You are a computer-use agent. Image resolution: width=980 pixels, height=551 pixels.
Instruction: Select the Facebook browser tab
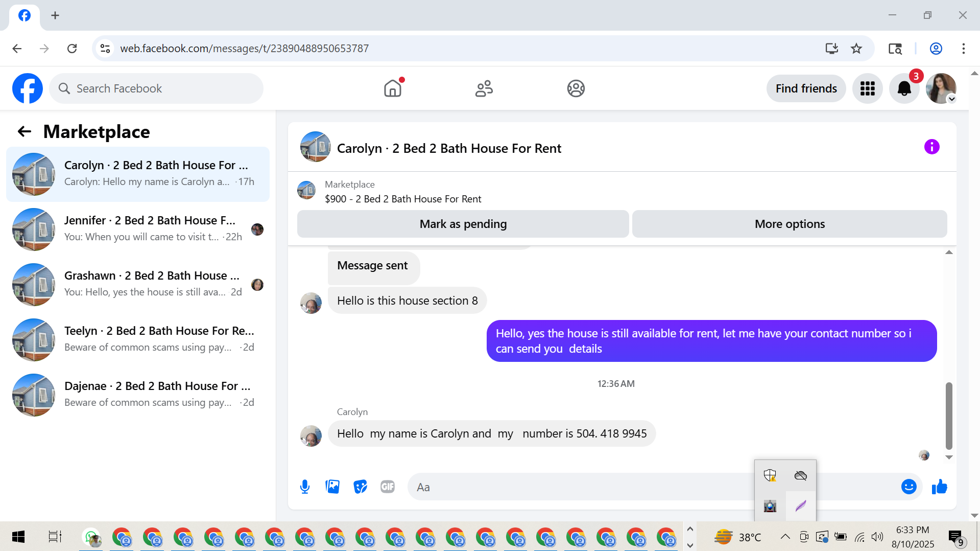pos(24,15)
